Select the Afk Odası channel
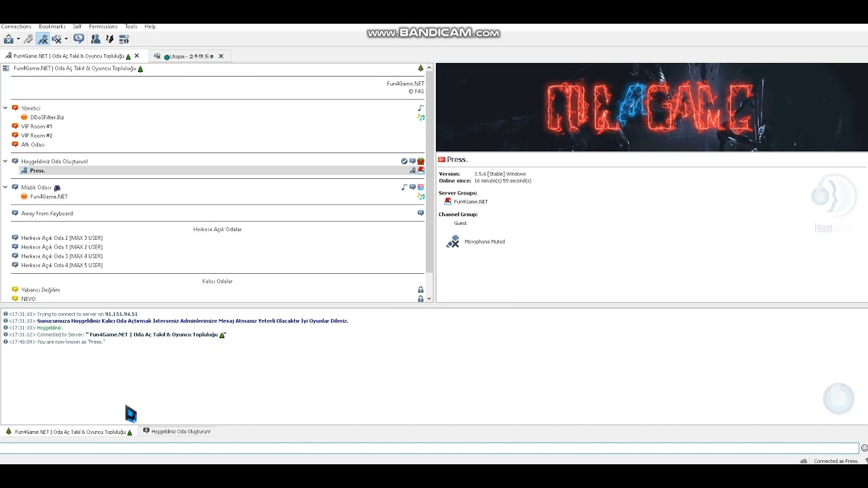 click(x=33, y=144)
